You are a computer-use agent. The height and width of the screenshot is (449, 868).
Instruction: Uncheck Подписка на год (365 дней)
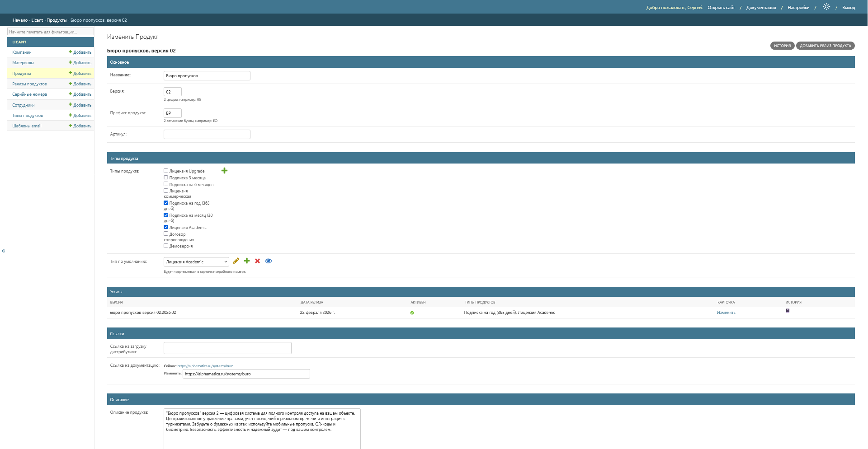[166, 203]
